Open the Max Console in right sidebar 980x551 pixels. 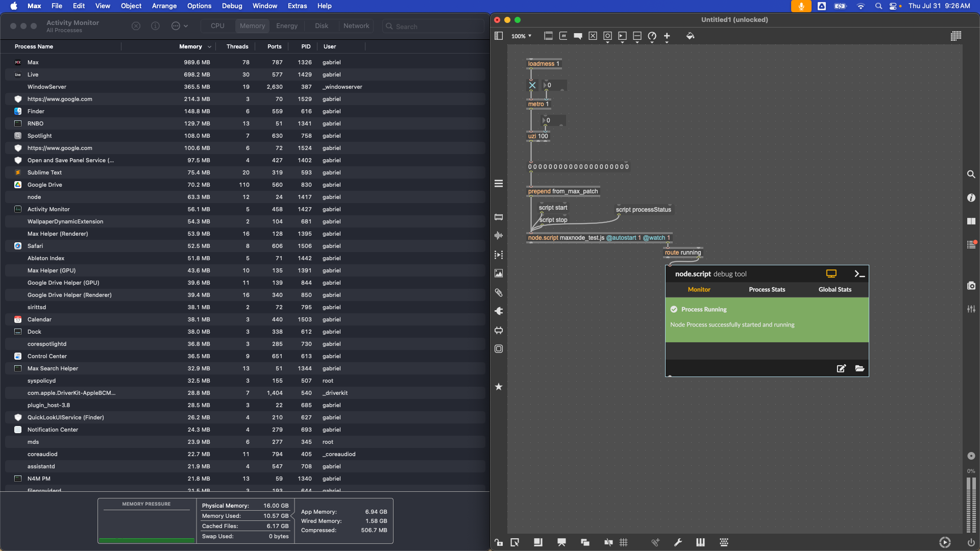tap(971, 245)
